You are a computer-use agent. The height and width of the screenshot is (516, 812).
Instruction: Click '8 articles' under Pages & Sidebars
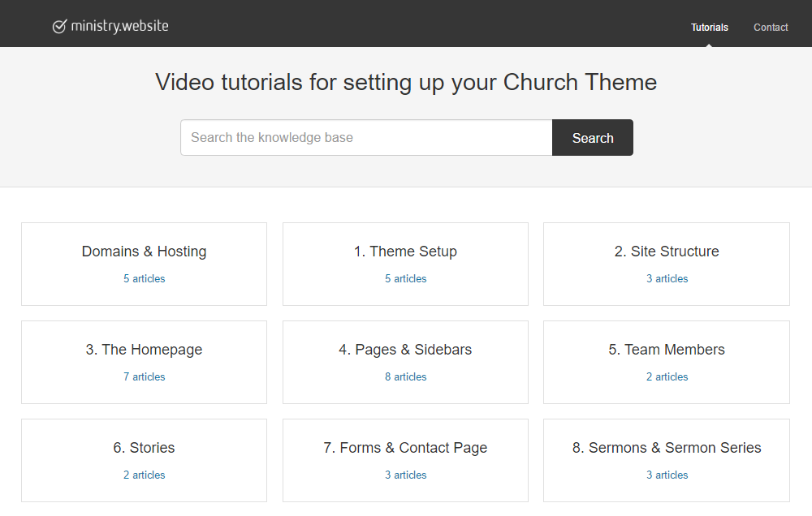[x=405, y=377]
